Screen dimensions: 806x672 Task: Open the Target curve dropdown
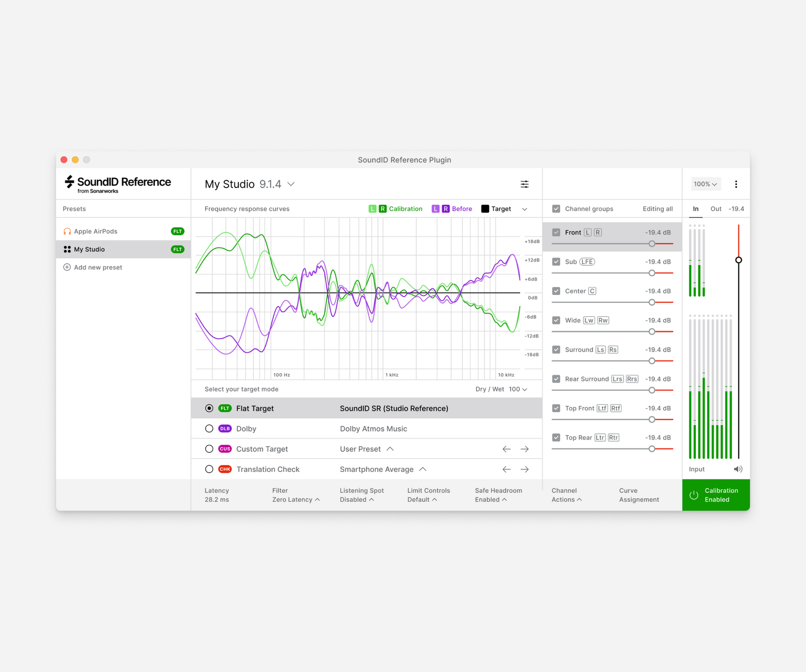[524, 209]
